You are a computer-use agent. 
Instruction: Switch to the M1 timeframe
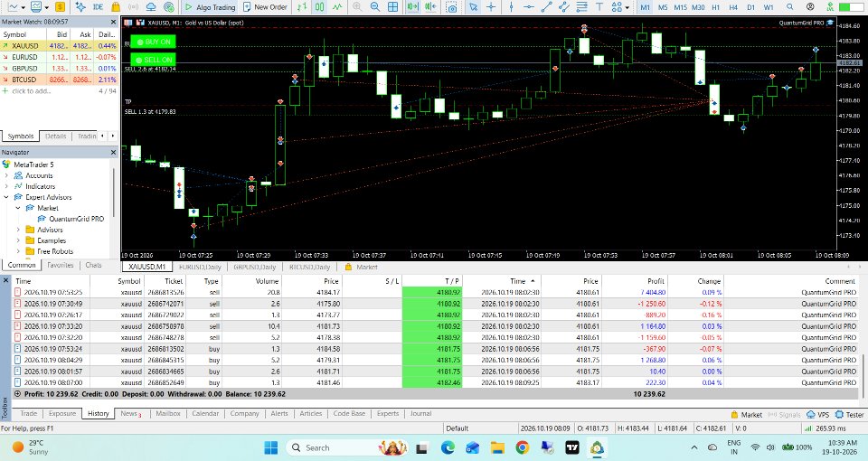coord(645,7)
